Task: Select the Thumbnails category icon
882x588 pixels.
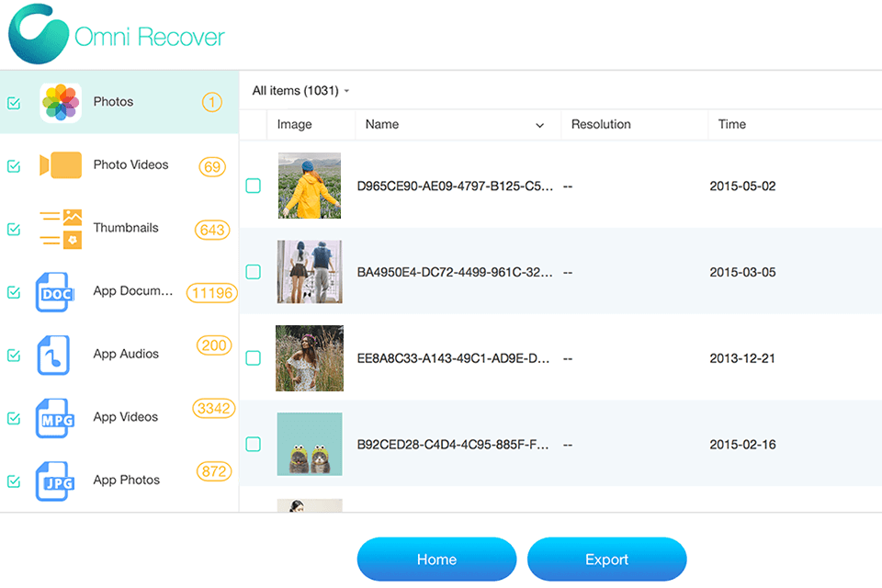Action: coord(61,229)
